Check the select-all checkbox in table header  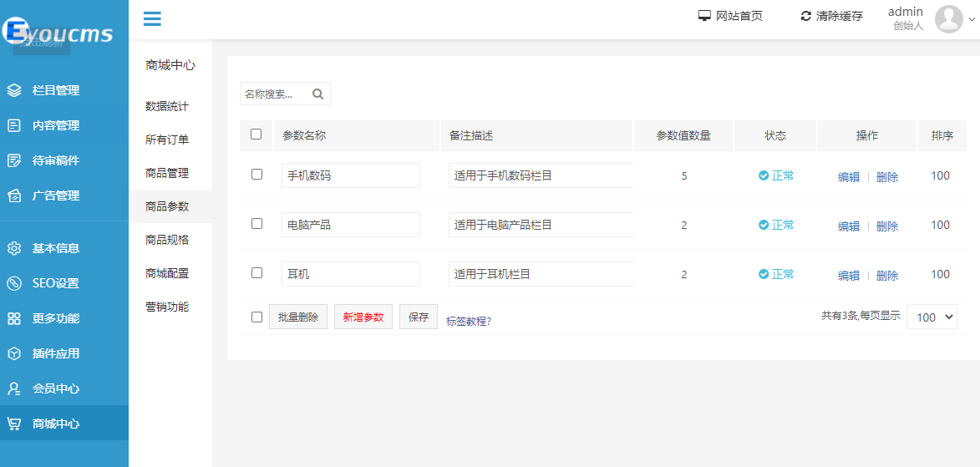pos(256,135)
